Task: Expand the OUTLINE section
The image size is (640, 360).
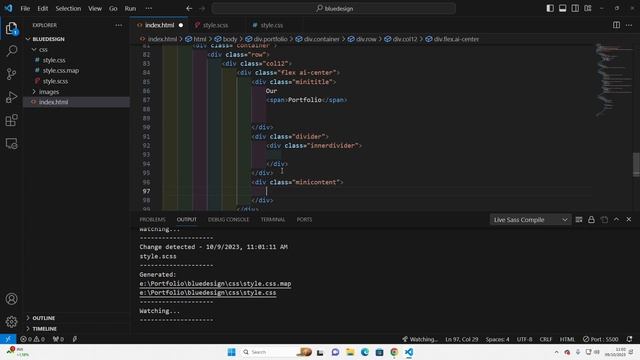Action: click(44, 318)
